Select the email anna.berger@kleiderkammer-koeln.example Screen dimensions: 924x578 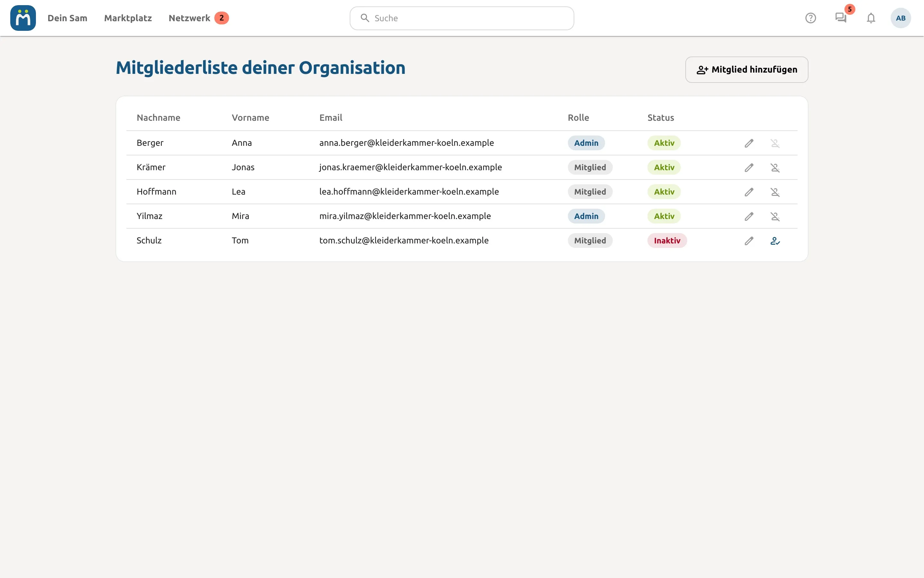406,143
